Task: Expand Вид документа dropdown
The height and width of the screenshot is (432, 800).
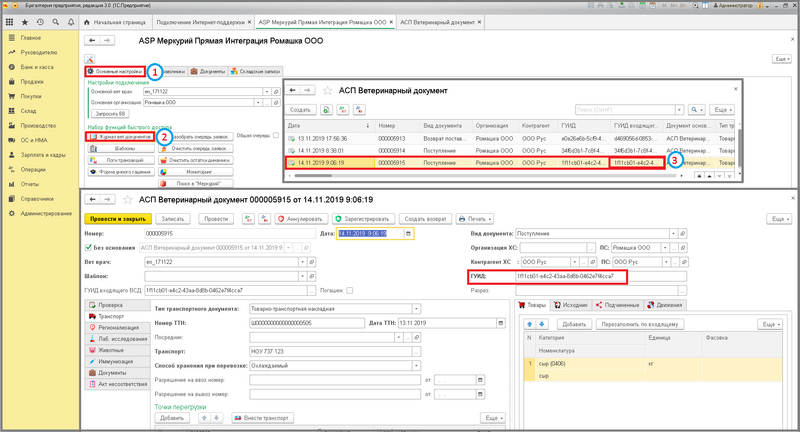Action: (673, 234)
